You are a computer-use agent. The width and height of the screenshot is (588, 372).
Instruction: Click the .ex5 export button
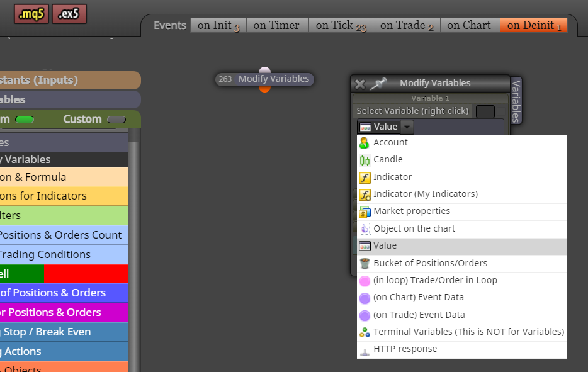tap(69, 14)
